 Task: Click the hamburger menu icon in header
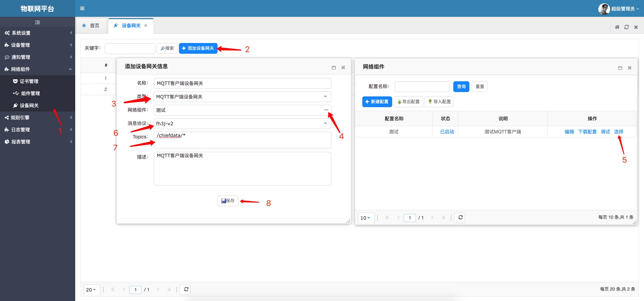click(x=82, y=8)
